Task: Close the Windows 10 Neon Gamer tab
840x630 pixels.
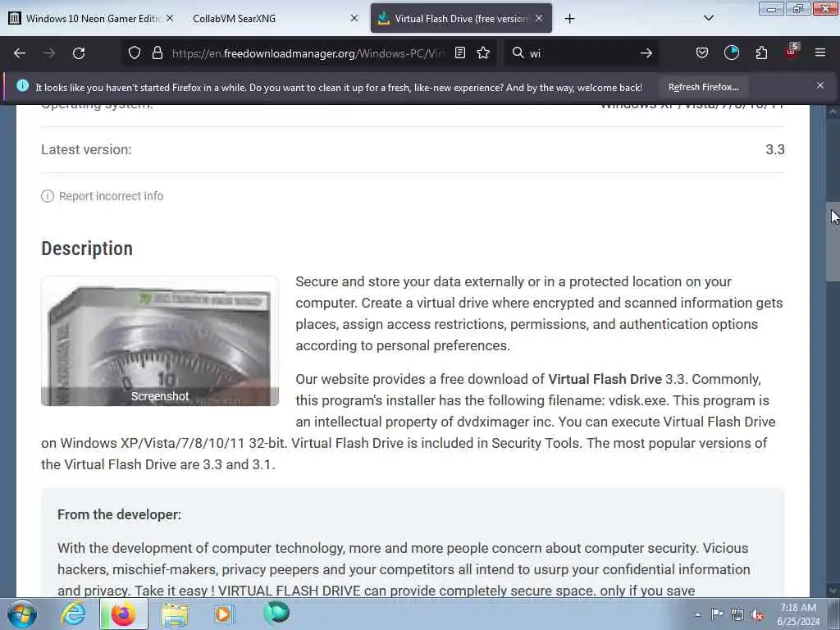Action: click(x=170, y=18)
